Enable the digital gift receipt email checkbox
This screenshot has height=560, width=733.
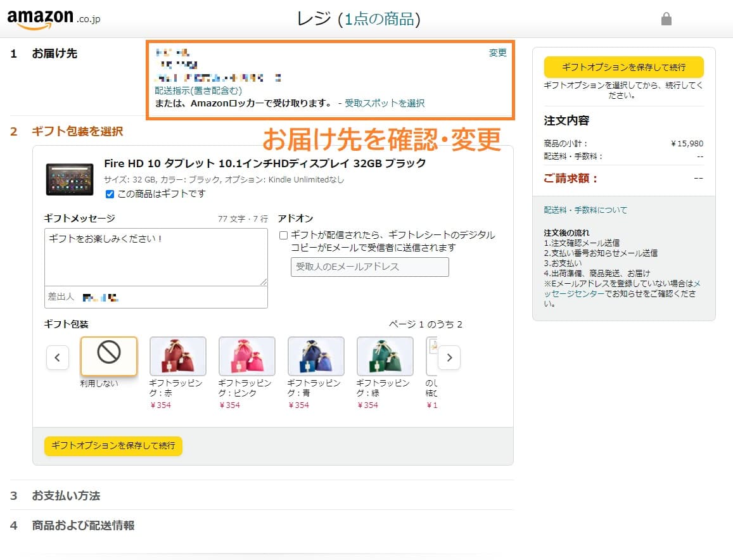[x=283, y=235]
